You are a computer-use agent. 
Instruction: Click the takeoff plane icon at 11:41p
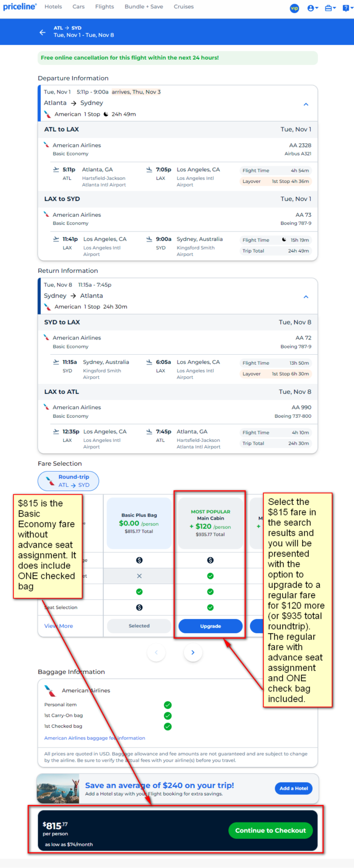56,239
